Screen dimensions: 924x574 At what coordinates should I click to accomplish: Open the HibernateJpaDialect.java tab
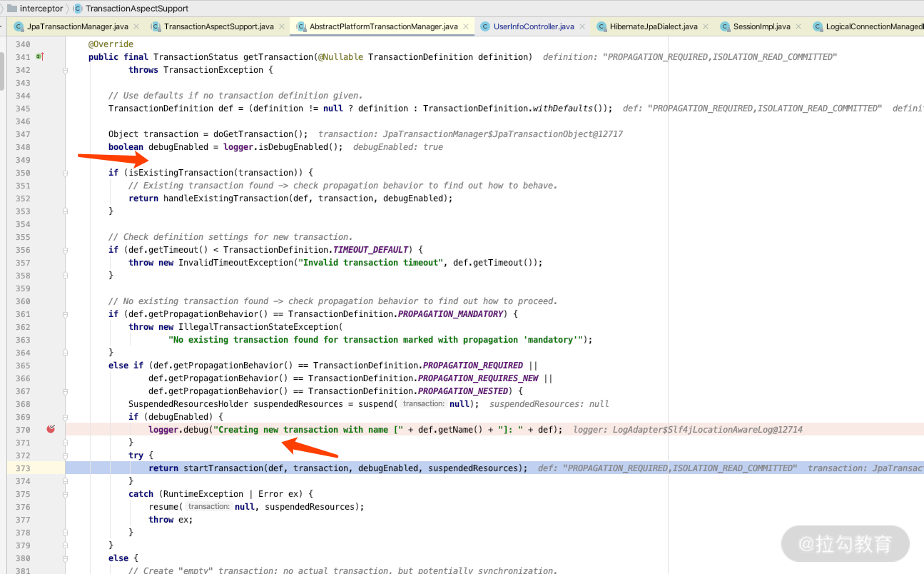(653, 26)
